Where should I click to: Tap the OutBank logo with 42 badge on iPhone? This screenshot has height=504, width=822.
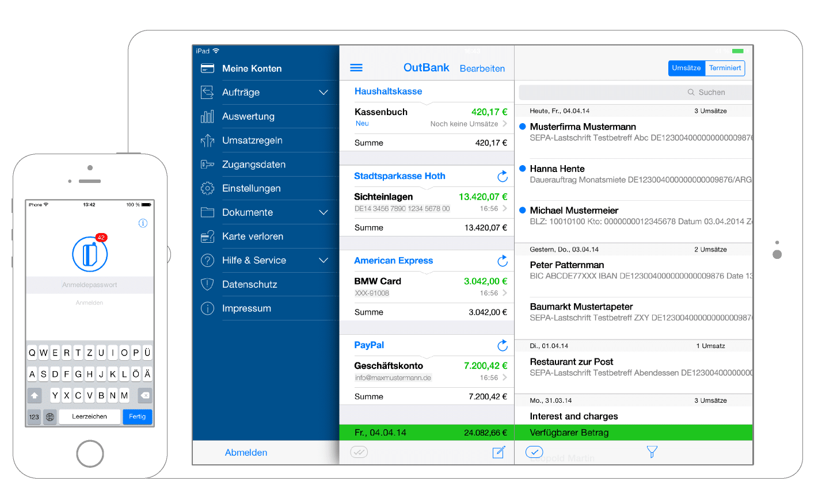coord(90,254)
